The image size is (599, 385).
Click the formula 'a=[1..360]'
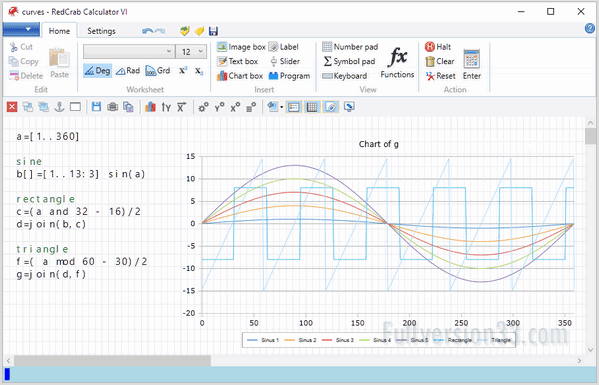[x=48, y=136]
